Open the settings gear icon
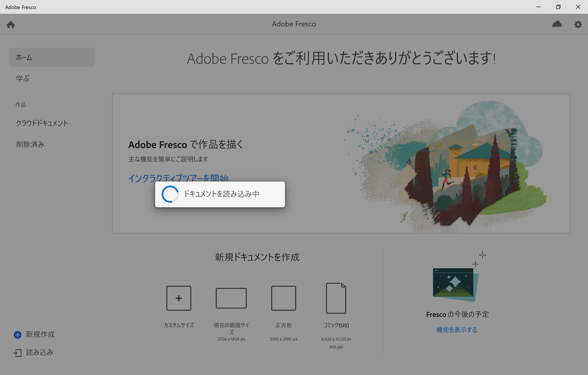Viewport: 588px width, 375px height. [x=578, y=24]
